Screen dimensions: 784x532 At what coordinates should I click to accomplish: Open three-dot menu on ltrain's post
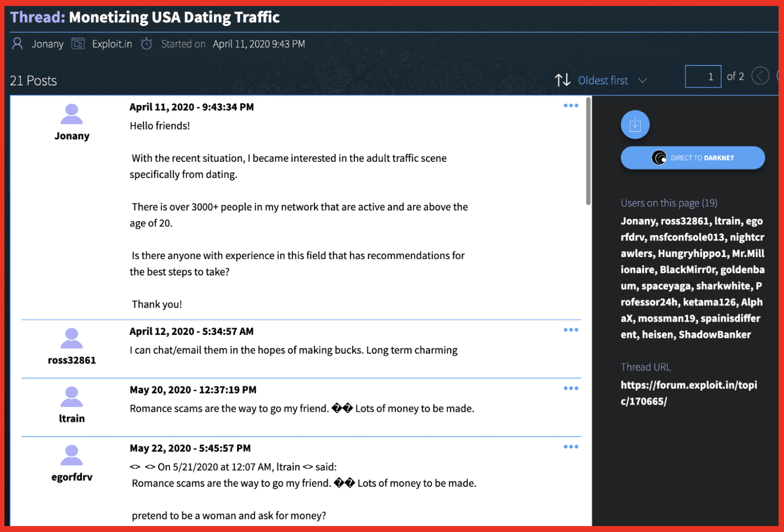tap(571, 389)
